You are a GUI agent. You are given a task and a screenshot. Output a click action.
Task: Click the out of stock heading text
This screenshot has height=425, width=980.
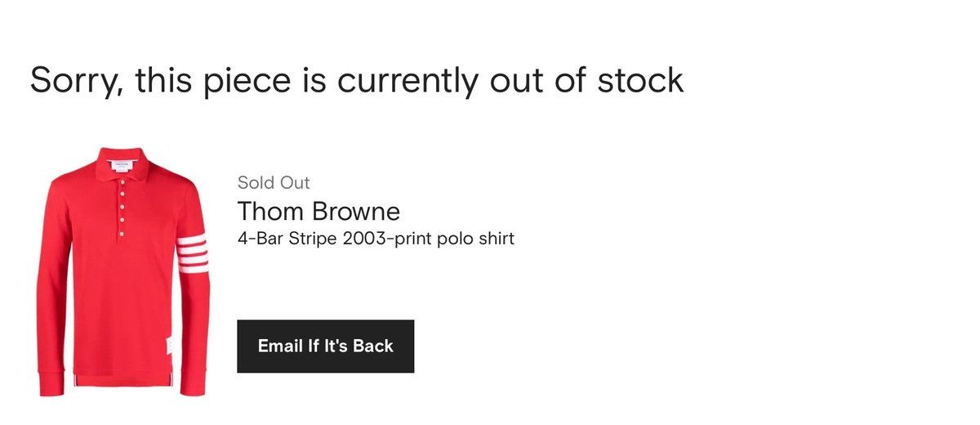357,80
